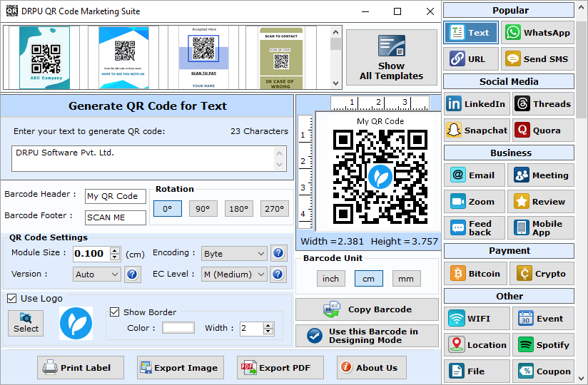Open help for the EC Level setting
This screenshot has width=588, height=385.
coord(278,274)
